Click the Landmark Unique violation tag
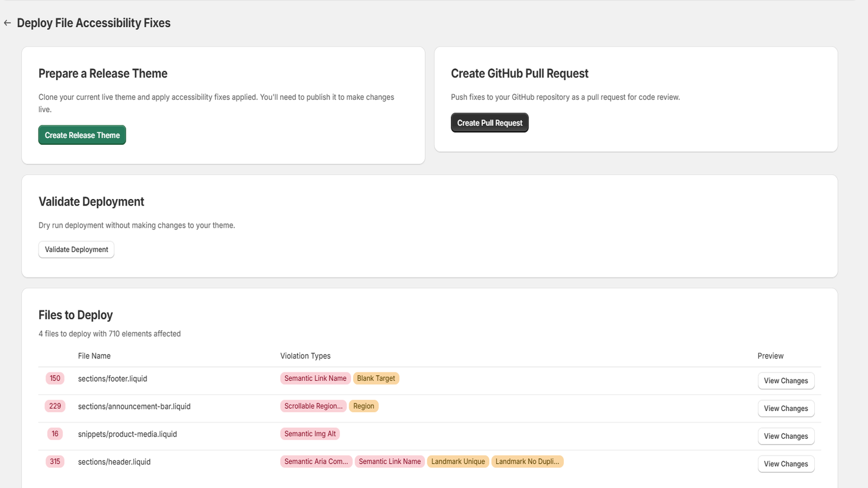Image resolution: width=868 pixels, height=488 pixels. [458, 461]
